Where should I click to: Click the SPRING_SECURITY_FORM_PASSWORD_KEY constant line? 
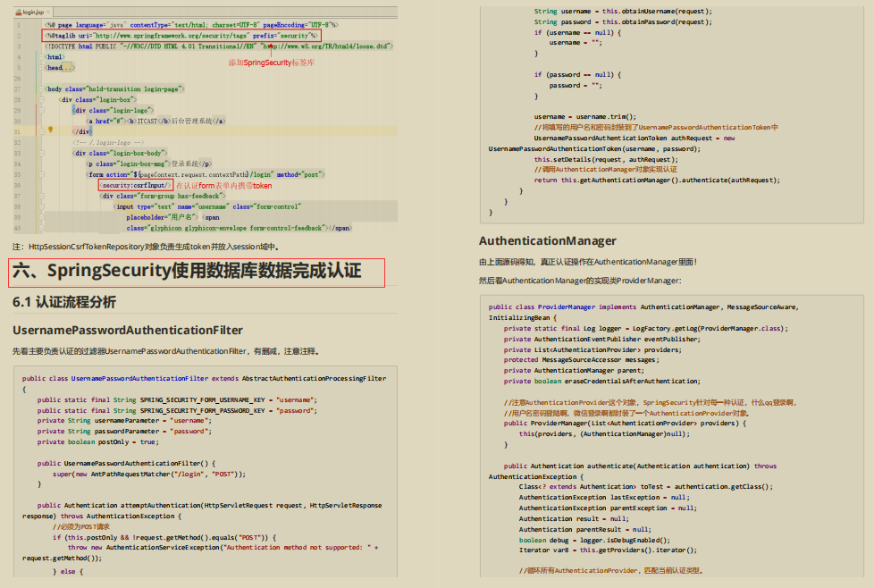point(177,410)
